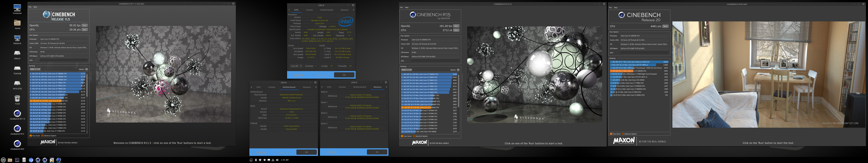The height and width of the screenshot is (163, 868).
Task: Open ranking CPU dropdown in Cinebench R11.5
Action: tap(35, 69)
